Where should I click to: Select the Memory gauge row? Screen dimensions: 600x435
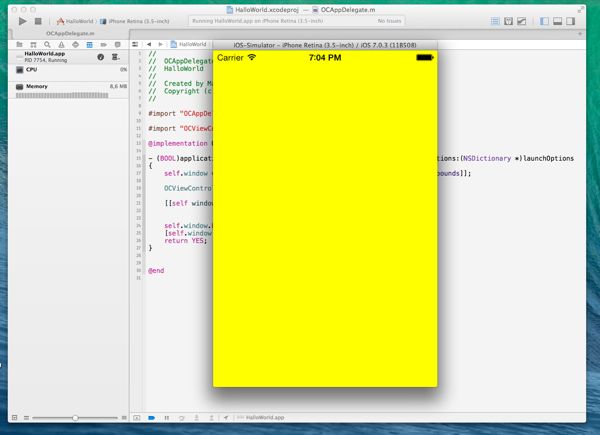[x=69, y=91]
